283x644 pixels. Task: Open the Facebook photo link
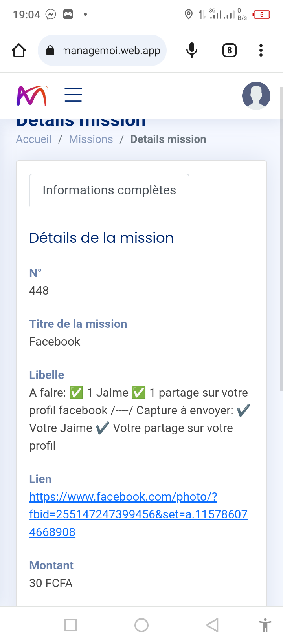click(x=138, y=514)
